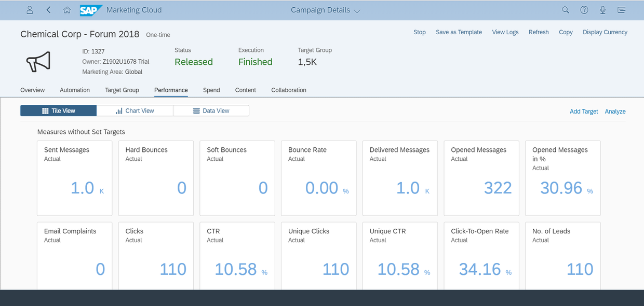Click the Marketing Area: Global text
The width and height of the screenshot is (644, 306).
click(x=112, y=72)
